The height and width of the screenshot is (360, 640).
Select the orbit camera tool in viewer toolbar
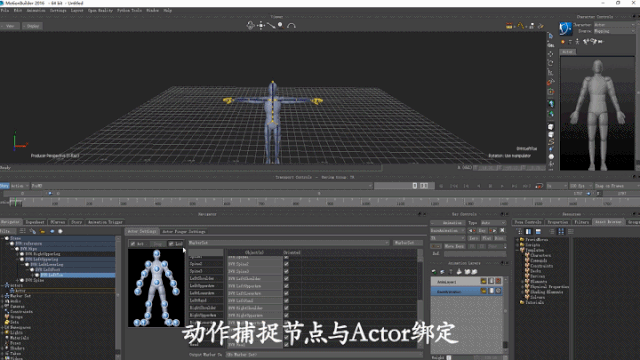(250, 25)
